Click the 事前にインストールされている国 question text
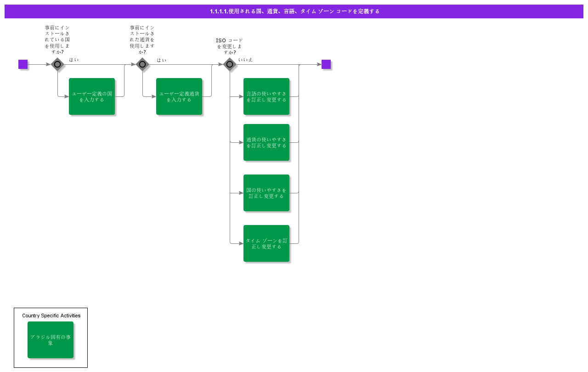This screenshot has width=588, height=372. (x=57, y=39)
